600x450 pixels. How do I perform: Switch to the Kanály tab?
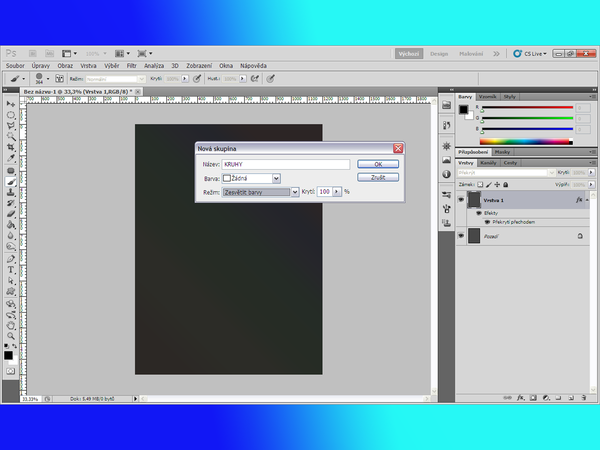[x=489, y=162]
